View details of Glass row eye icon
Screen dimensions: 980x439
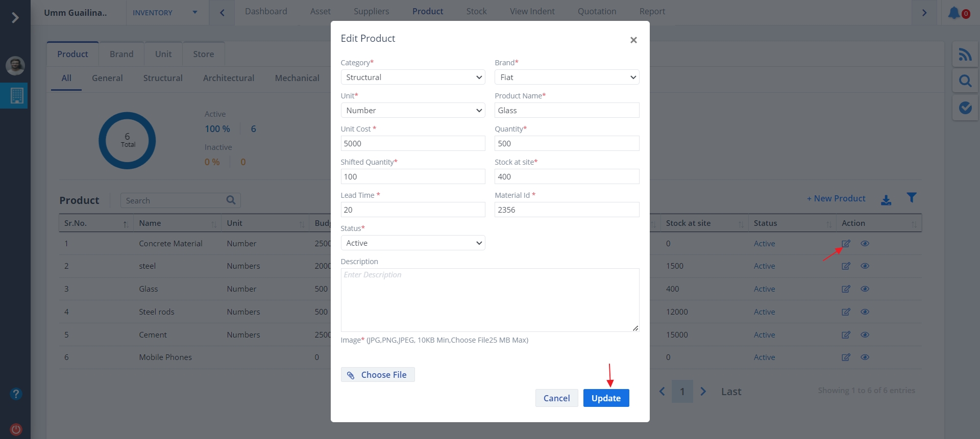click(865, 289)
